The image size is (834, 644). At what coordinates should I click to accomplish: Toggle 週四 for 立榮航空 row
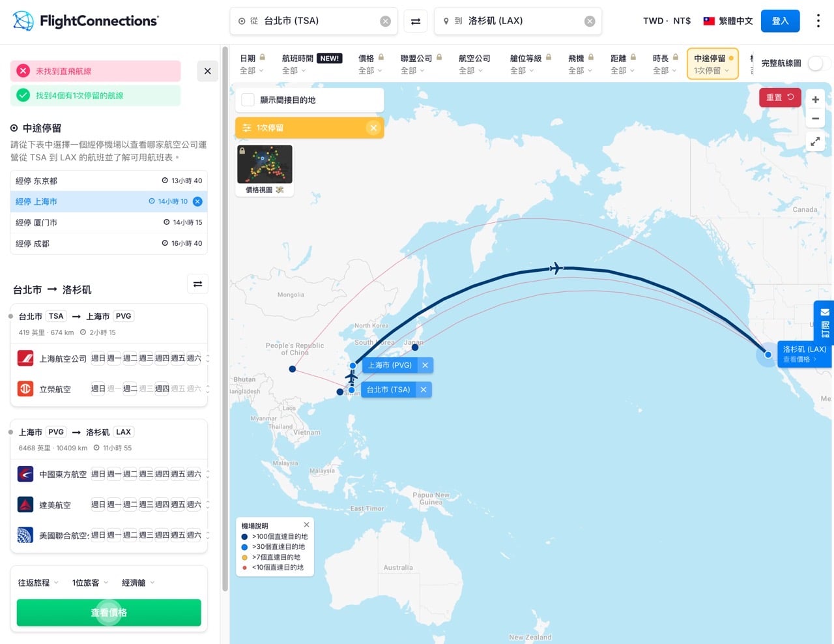[x=162, y=388]
